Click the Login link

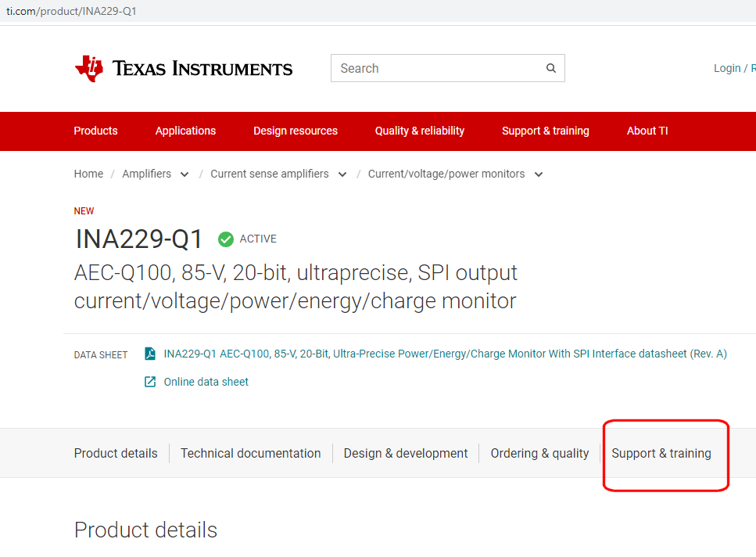[727, 69]
